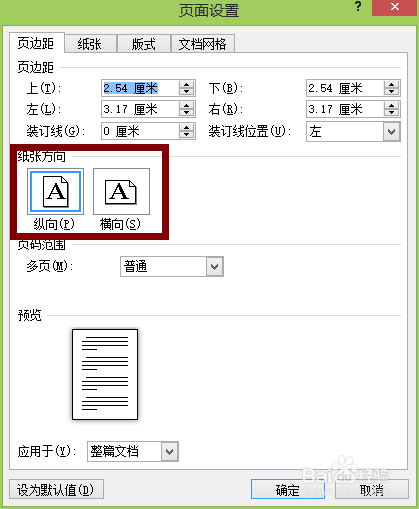Increase bottom margin 下(B) with up arrow
Screen dimensions: 419x509
coord(392,85)
